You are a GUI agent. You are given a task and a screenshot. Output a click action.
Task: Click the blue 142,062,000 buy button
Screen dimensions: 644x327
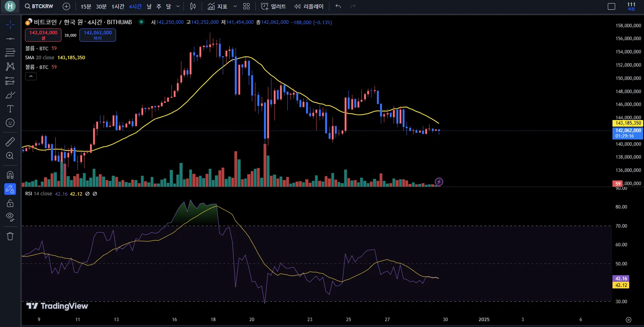98,35
